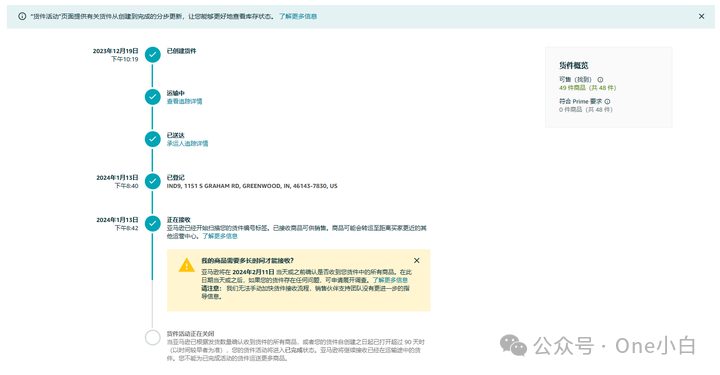Open the 承运人追踪详情 link

click(x=187, y=144)
